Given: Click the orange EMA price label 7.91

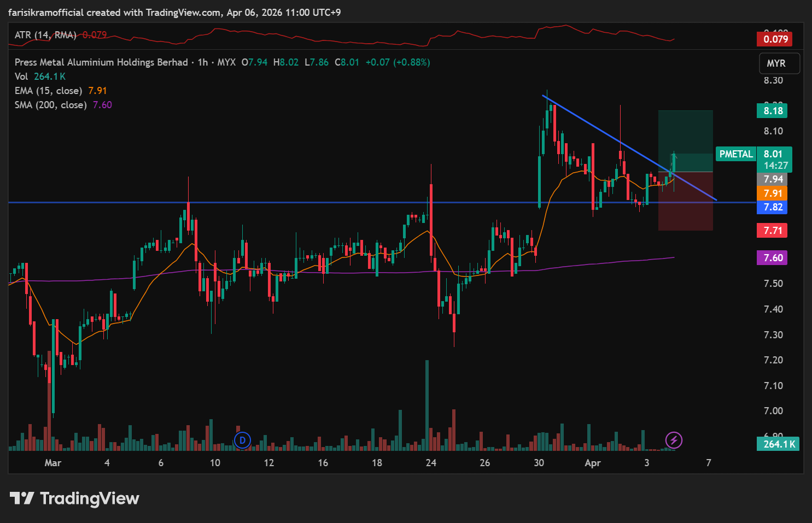Looking at the screenshot, I should (773, 193).
